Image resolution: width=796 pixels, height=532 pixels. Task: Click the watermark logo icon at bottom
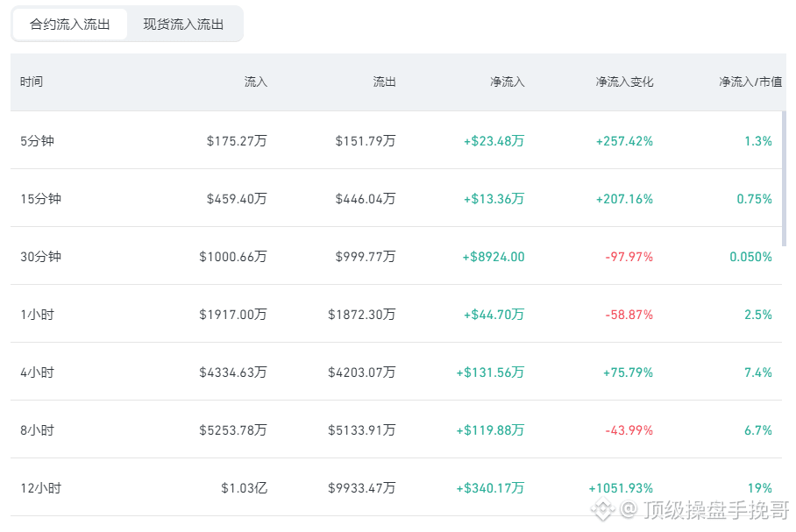[602, 508]
